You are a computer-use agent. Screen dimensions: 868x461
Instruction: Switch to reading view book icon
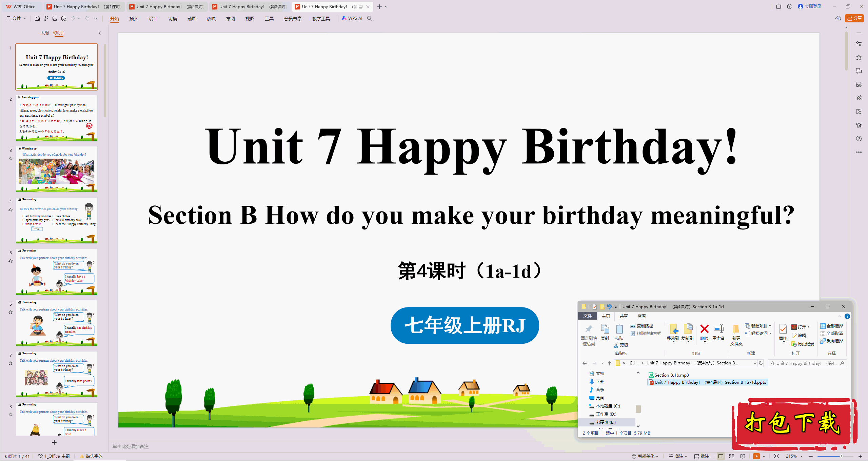point(743,456)
